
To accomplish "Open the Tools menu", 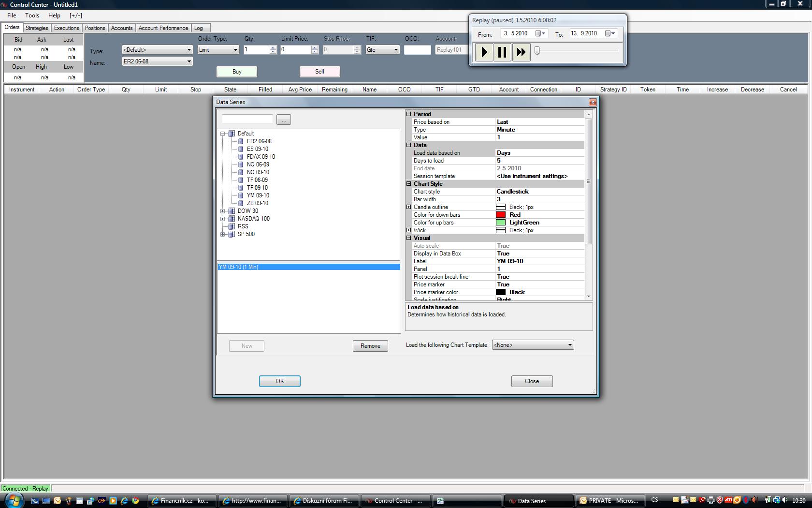I will (32, 15).
